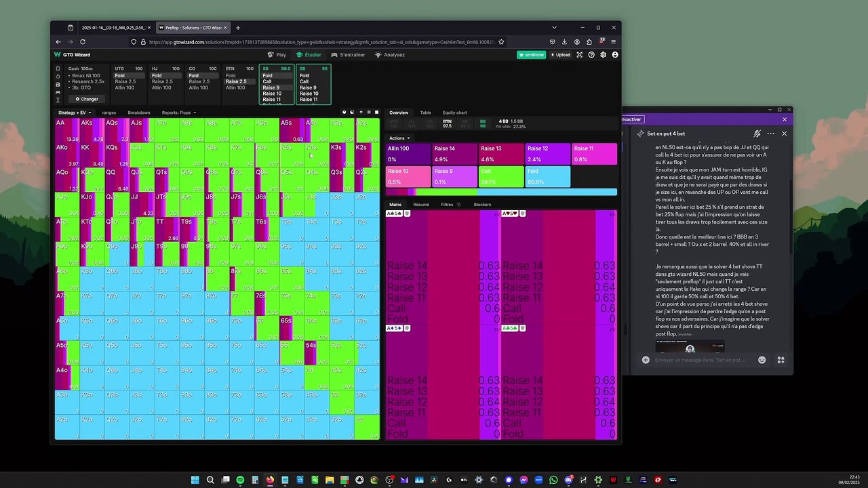
Task: Expand the Actions dropdown
Action: point(399,138)
